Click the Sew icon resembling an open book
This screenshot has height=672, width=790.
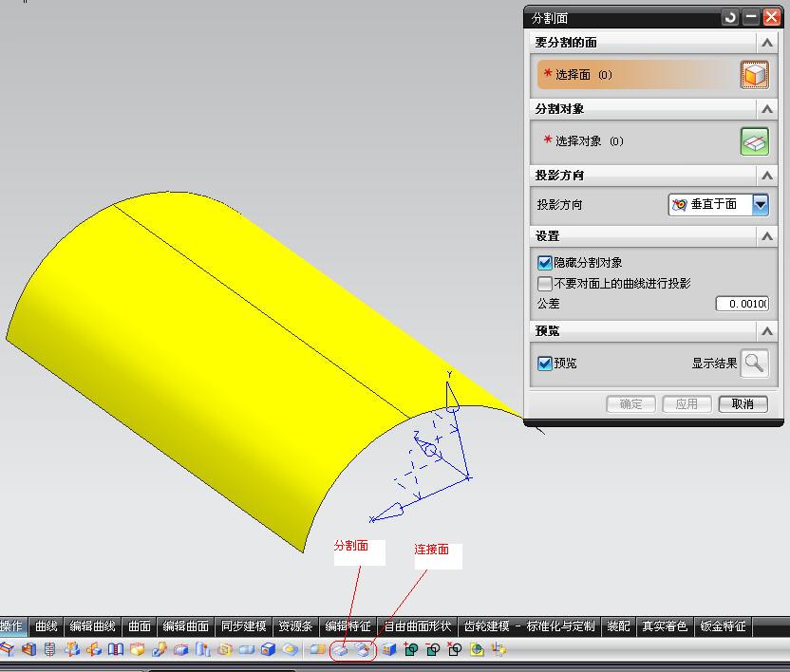(x=116, y=650)
